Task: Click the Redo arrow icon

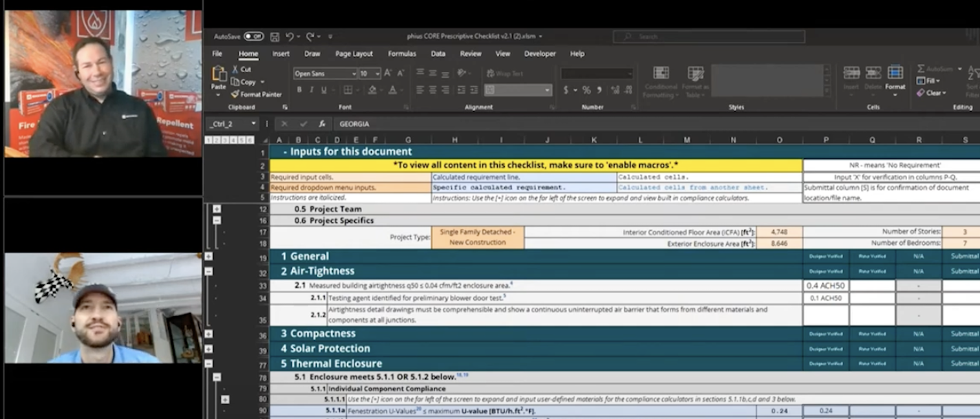Action: tap(310, 37)
